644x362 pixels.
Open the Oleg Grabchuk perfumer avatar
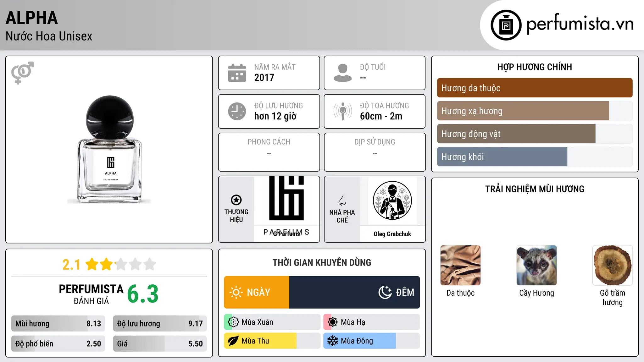pyautogui.click(x=392, y=200)
